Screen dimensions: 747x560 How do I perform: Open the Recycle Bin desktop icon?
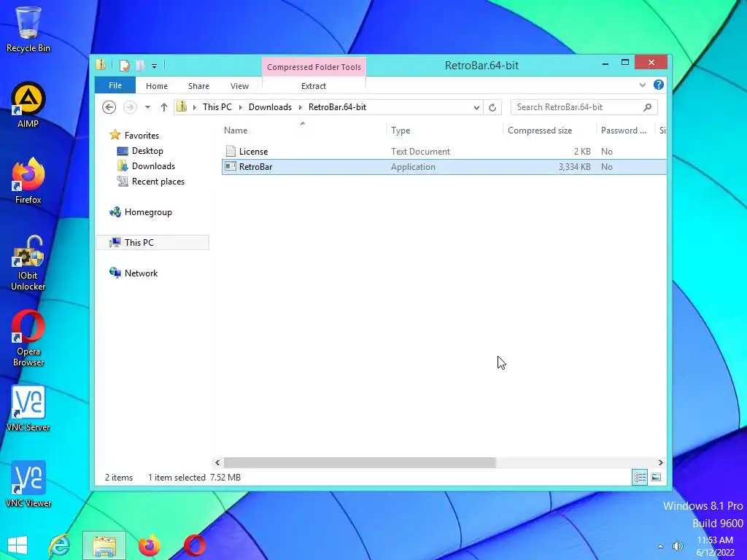pos(28,29)
